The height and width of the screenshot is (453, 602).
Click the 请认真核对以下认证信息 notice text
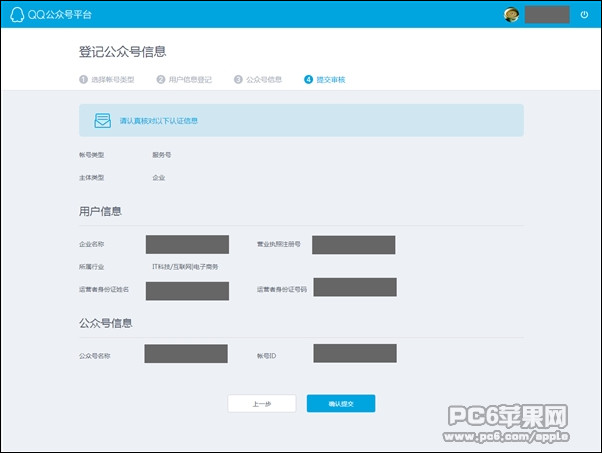coord(159,120)
